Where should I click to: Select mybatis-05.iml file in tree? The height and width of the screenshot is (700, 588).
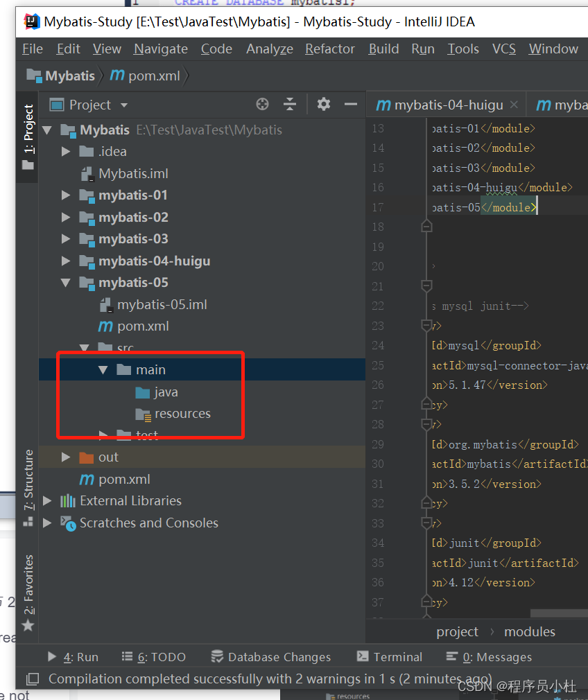(202, 305)
